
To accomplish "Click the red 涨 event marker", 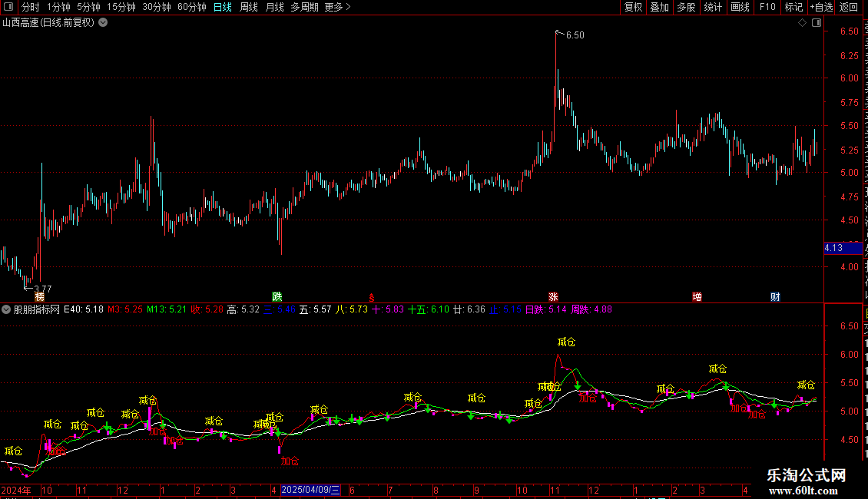I will coord(553,297).
